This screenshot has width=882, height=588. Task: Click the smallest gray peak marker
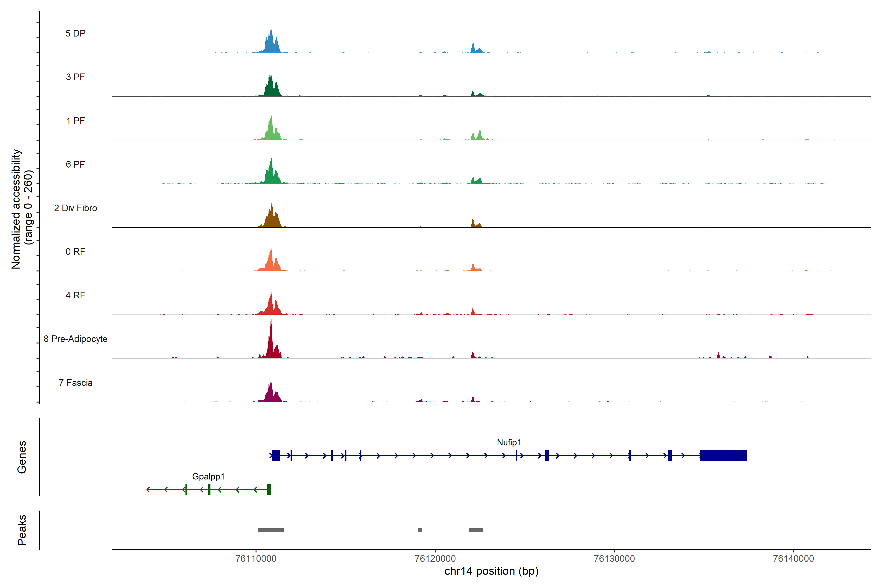point(420,530)
